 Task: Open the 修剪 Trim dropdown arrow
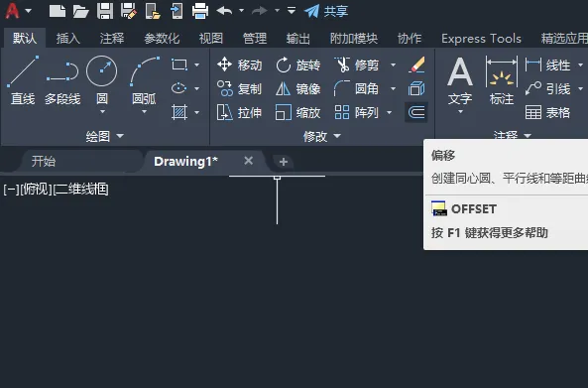click(x=393, y=65)
